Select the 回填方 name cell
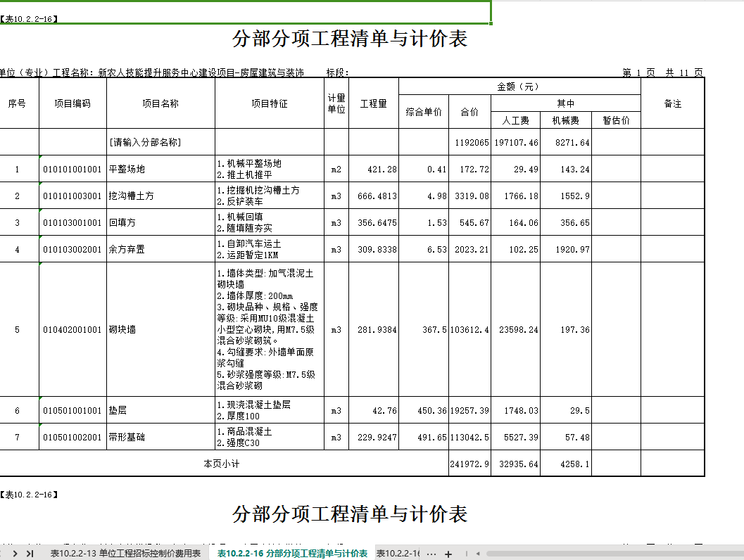This screenshot has height=560, width=744. (x=161, y=222)
